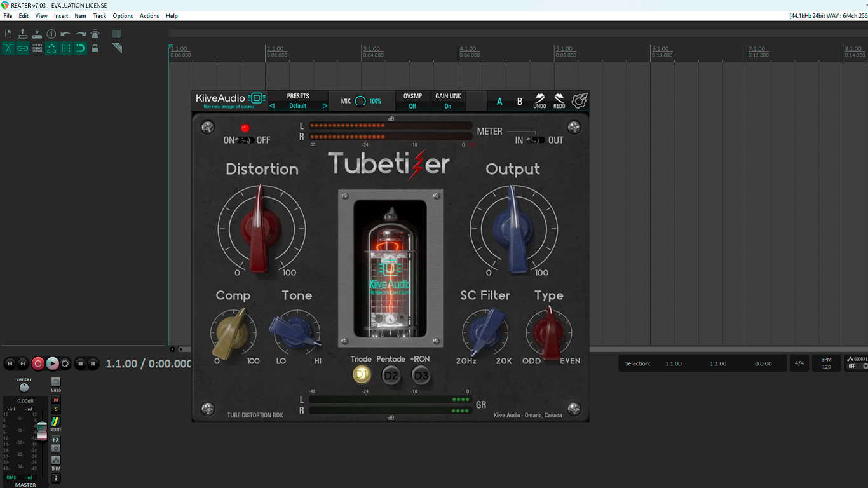Flip the METER IN/OUT switch
Viewport: 868px width, 488px height.
click(x=536, y=140)
